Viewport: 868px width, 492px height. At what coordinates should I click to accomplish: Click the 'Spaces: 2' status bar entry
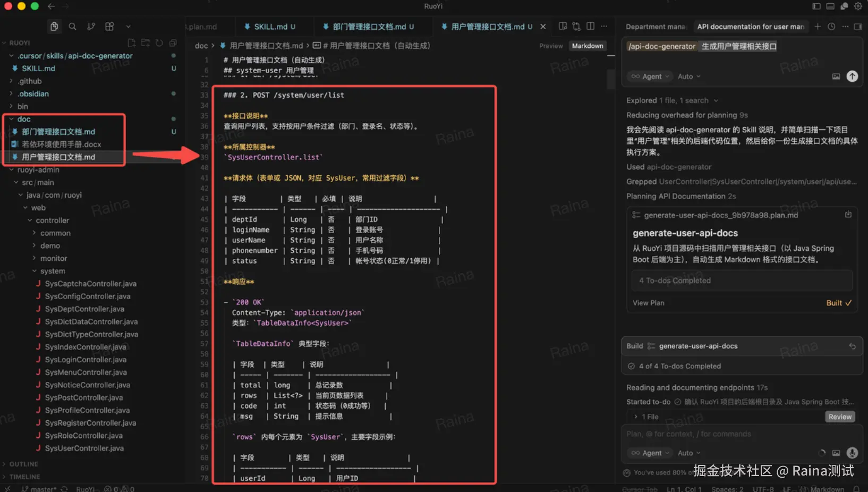pos(727,489)
